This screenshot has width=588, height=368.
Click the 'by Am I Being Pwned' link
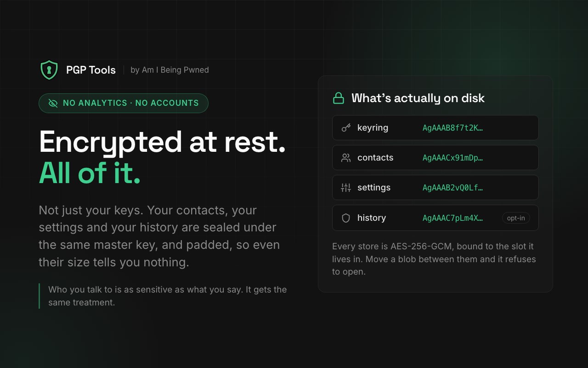pos(170,70)
